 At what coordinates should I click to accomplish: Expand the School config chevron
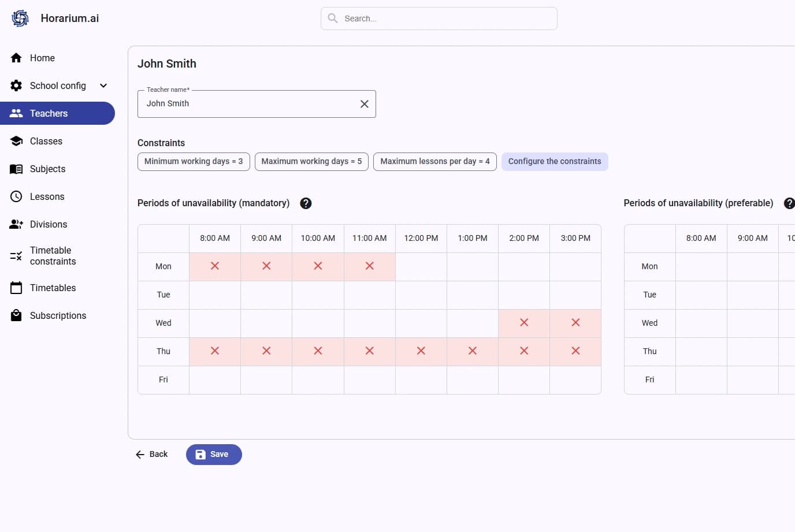click(x=103, y=85)
